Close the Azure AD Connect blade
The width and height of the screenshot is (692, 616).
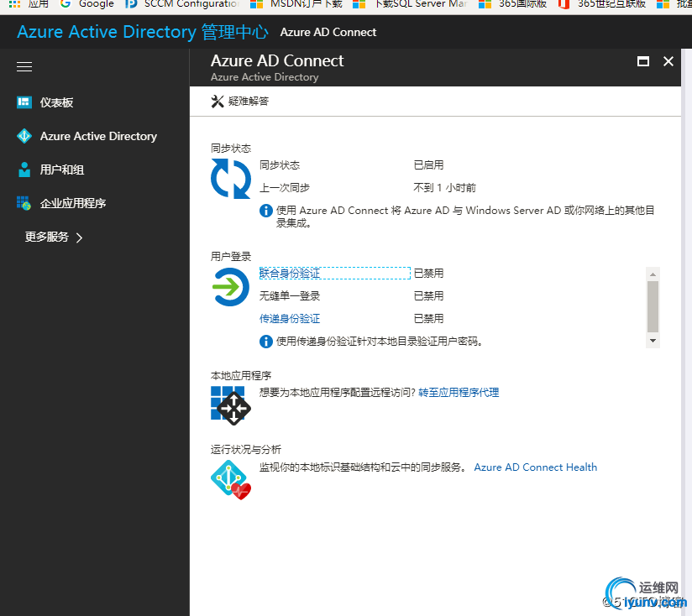tap(668, 61)
